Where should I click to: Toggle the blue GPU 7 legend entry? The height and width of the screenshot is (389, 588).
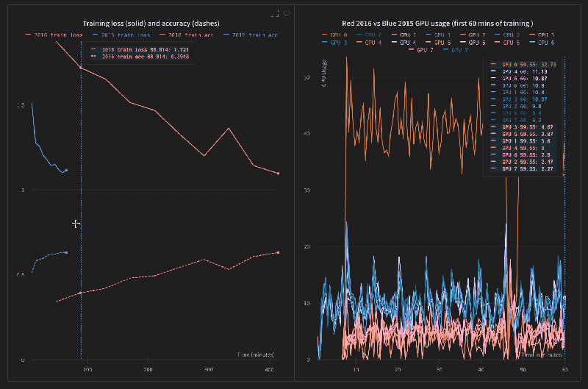point(455,51)
